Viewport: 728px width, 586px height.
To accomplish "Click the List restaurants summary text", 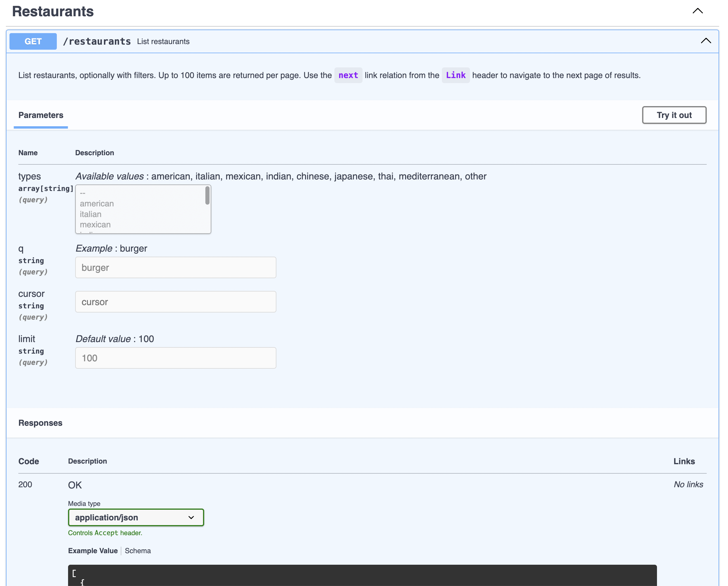I will [x=163, y=41].
